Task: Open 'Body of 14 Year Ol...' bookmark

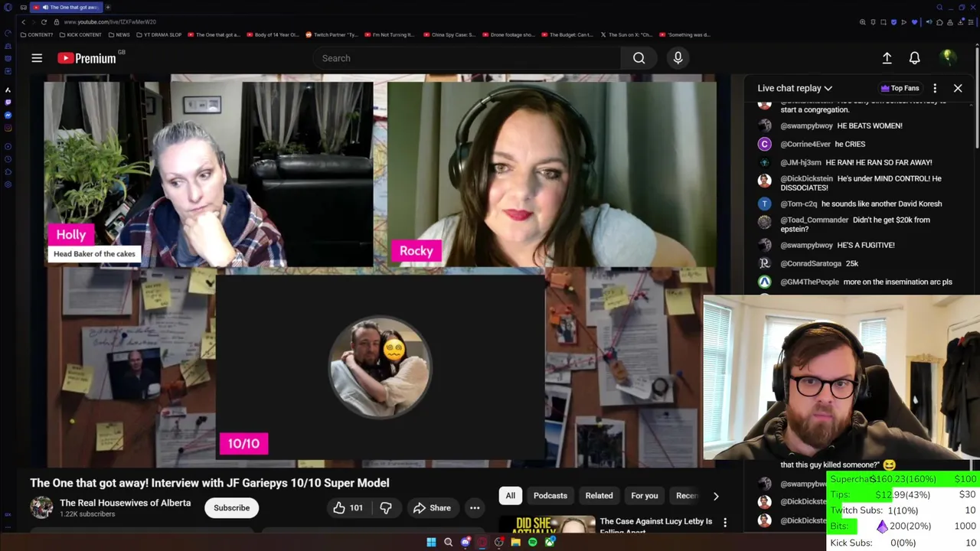Action: [273, 34]
